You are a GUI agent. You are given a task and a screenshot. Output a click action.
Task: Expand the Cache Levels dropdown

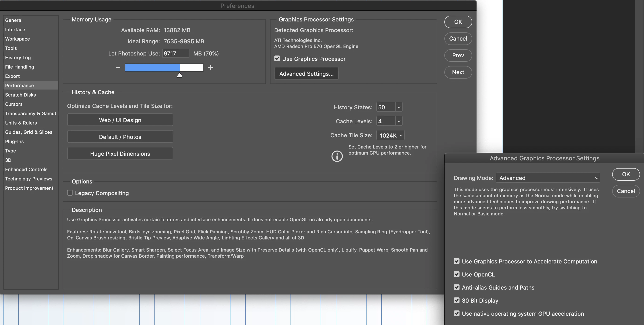399,121
